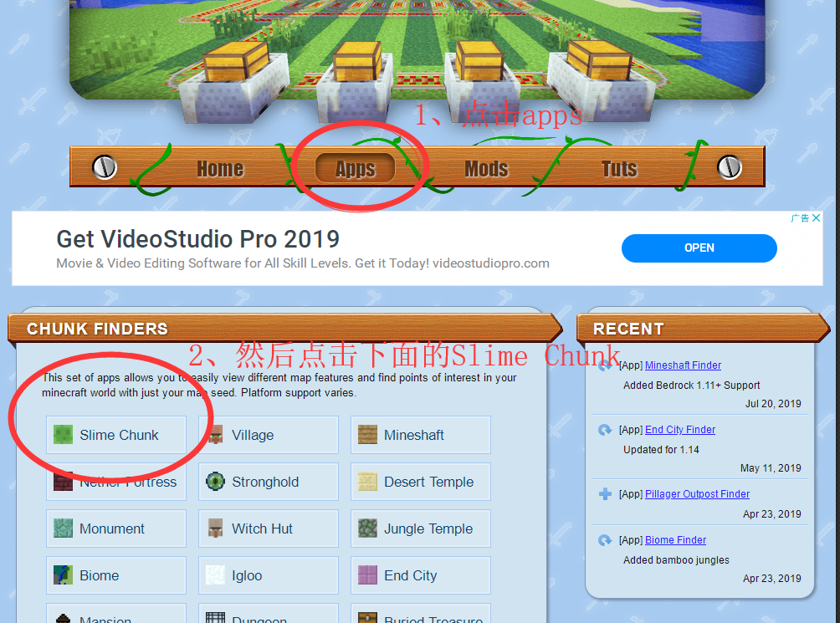Image resolution: width=840 pixels, height=623 pixels.
Task: Select the Apps navigation tab
Action: point(356,169)
